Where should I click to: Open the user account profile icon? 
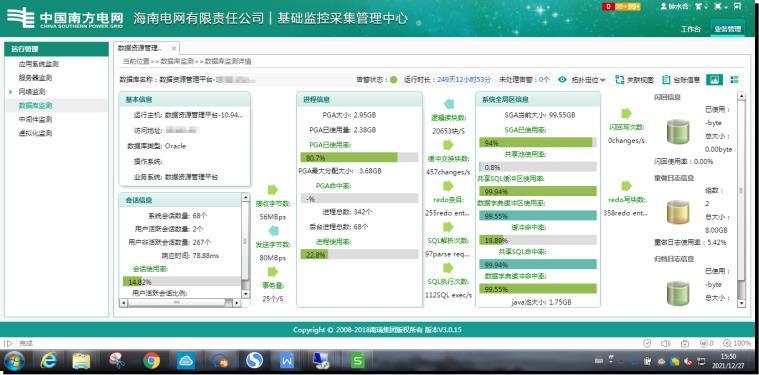point(664,6)
